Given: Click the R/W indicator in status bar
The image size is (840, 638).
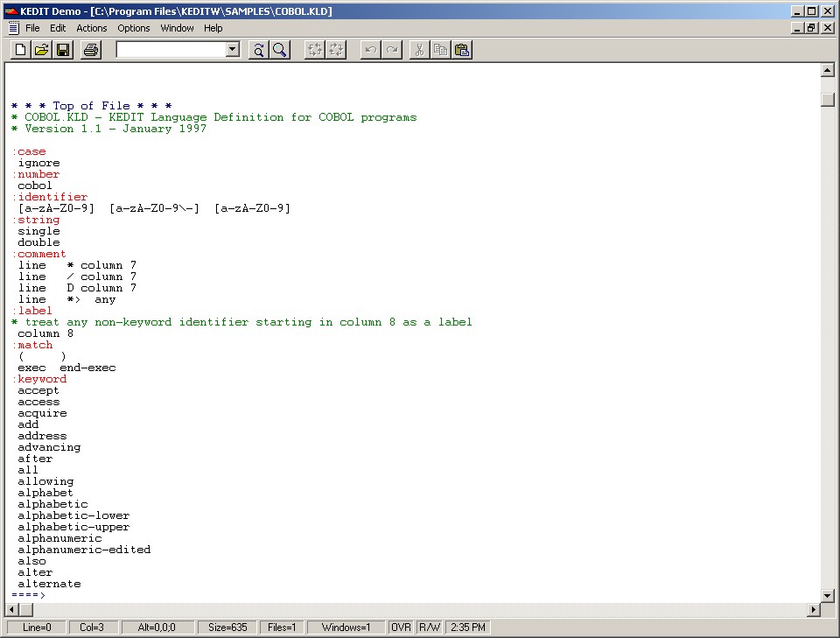Looking at the screenshot, I should [x=430, y=627].
